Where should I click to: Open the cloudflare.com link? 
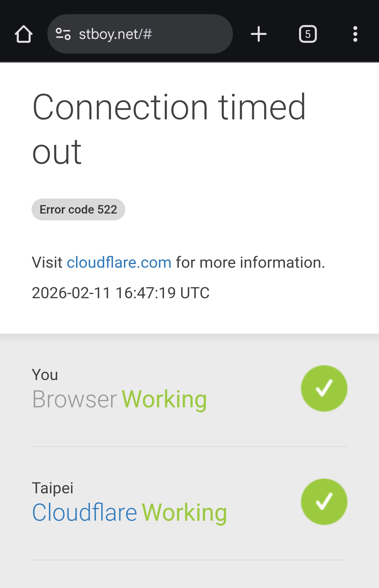(x=119, y=262)
